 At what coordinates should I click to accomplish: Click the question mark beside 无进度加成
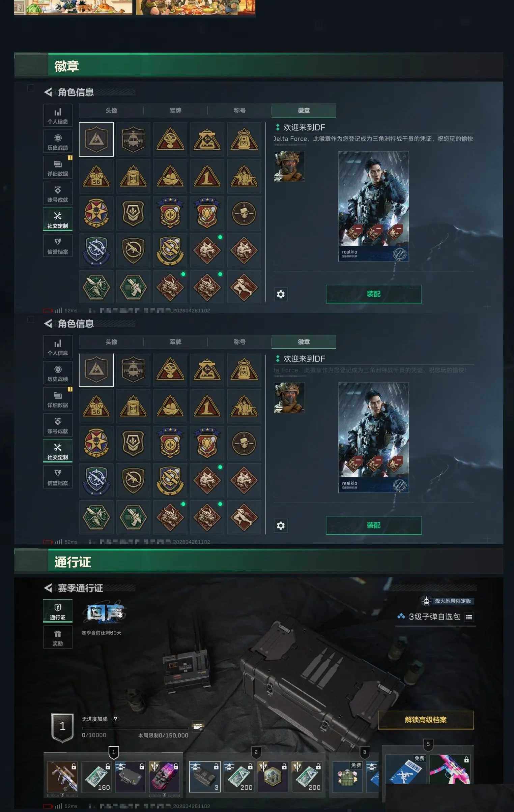click(115, 719)
